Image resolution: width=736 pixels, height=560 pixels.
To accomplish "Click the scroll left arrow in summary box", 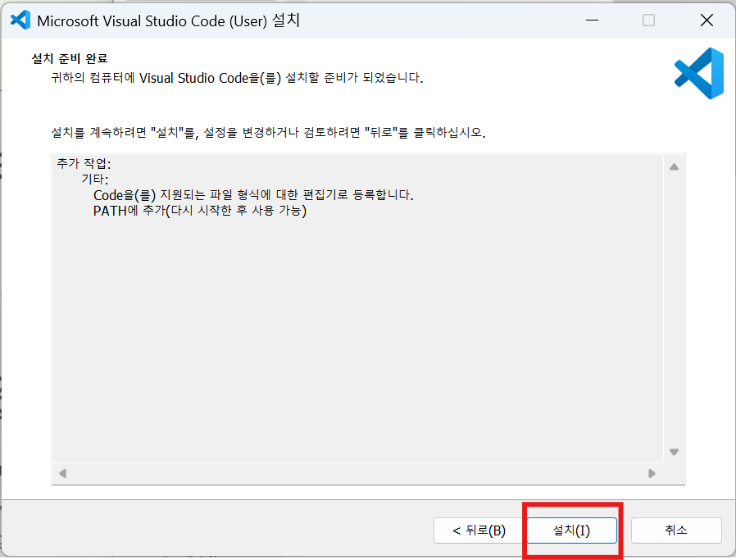I will coord(63,473).
